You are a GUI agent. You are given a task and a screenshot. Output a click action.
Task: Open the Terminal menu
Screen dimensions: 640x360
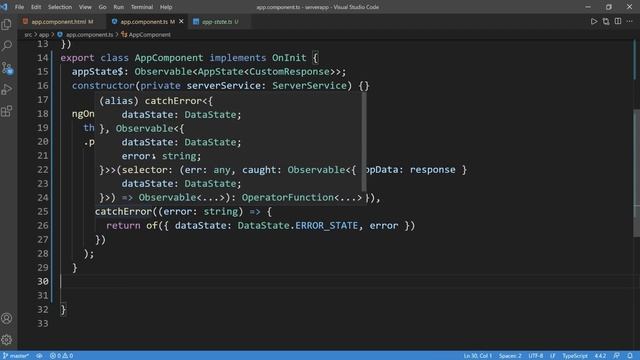click(142, 7)
